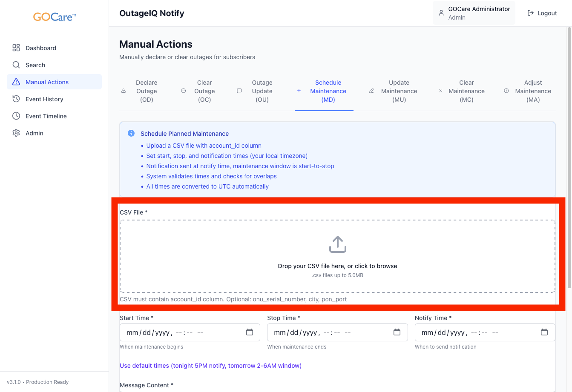The height and width of the screenshot is (392, 572).
Task: Click the GOCare Administrator profile badge
Action: coord(474,13)
